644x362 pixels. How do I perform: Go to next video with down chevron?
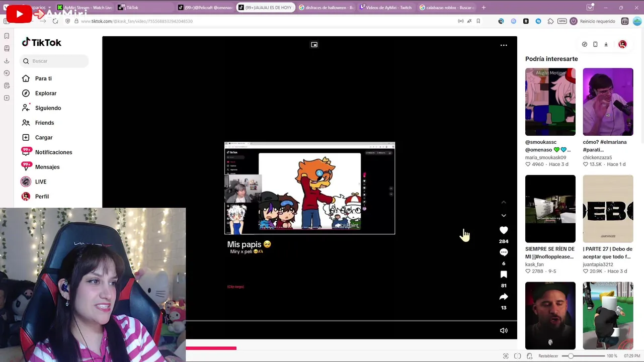(x=504, y=215)
